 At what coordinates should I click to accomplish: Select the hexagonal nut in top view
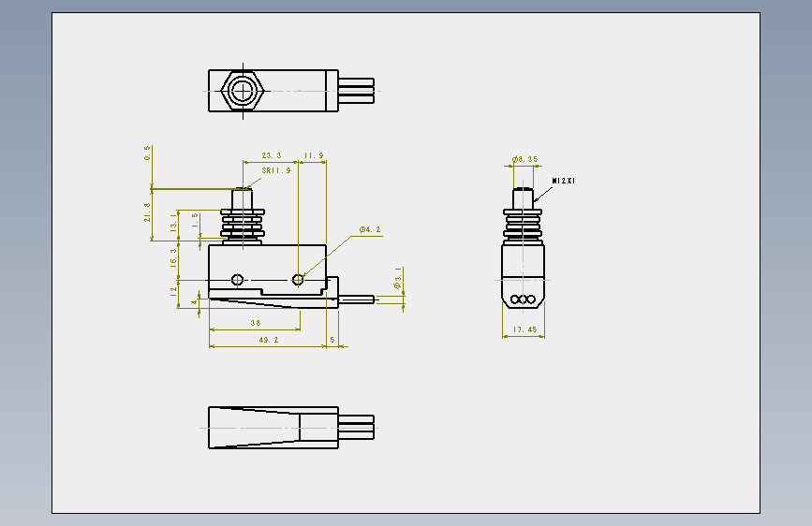click(243, 91)
